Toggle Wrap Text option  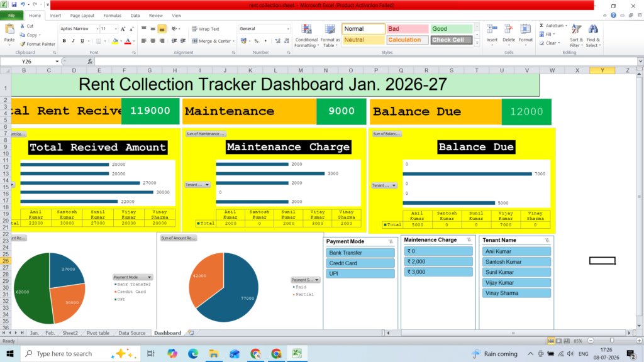tap(206, 29)
